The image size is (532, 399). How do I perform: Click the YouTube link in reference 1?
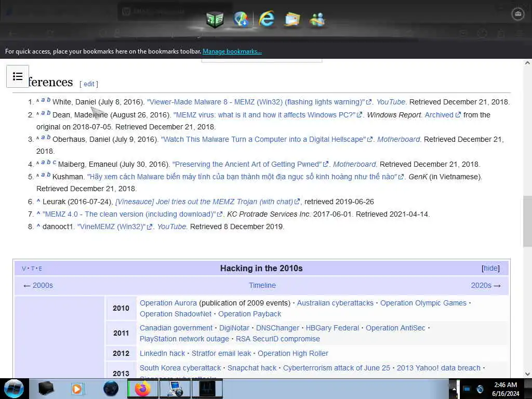[x=391, y=102]
